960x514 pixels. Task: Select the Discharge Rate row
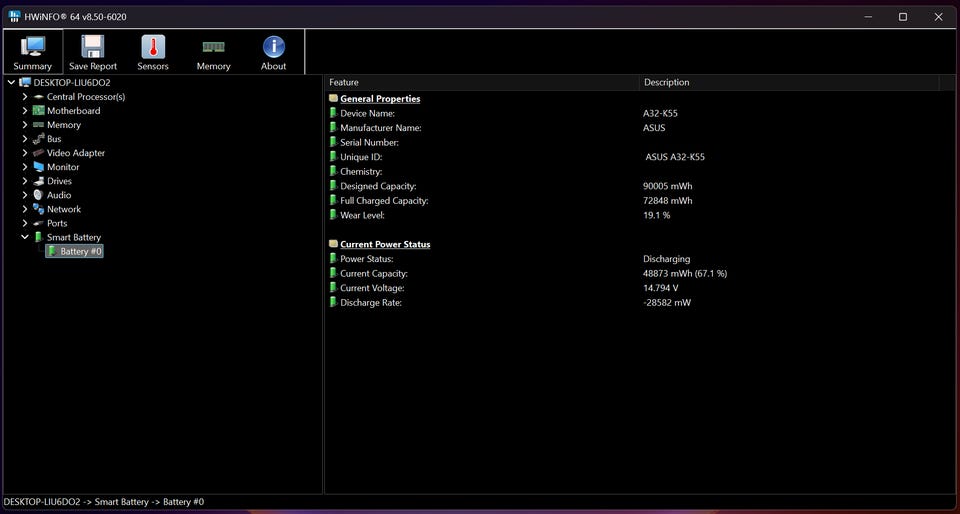640,302
